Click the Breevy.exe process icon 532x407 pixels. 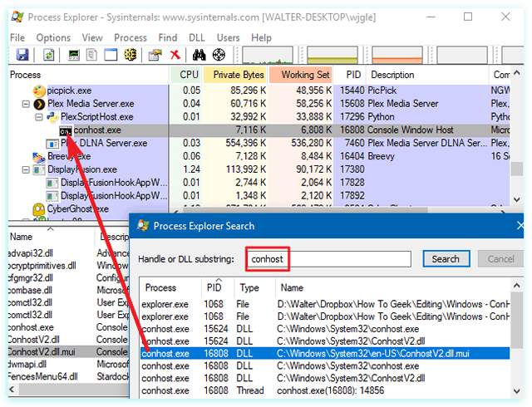[39, 157]
